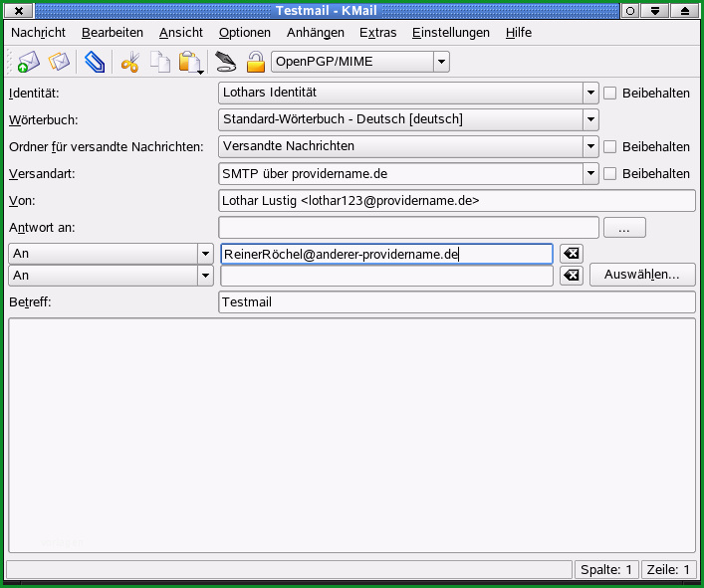Attach a file with the paperclip icon
Screen dimensions: 704x588
[95, 62]
